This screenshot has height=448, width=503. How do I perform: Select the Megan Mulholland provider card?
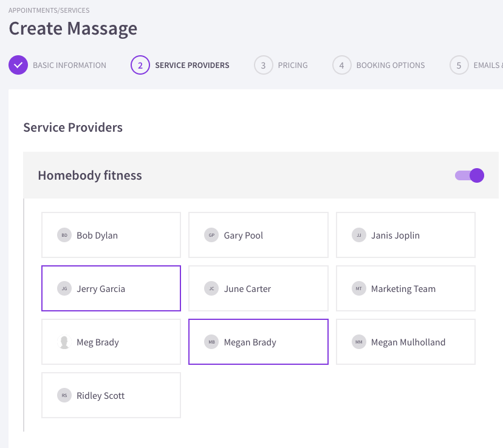[405, 342]
